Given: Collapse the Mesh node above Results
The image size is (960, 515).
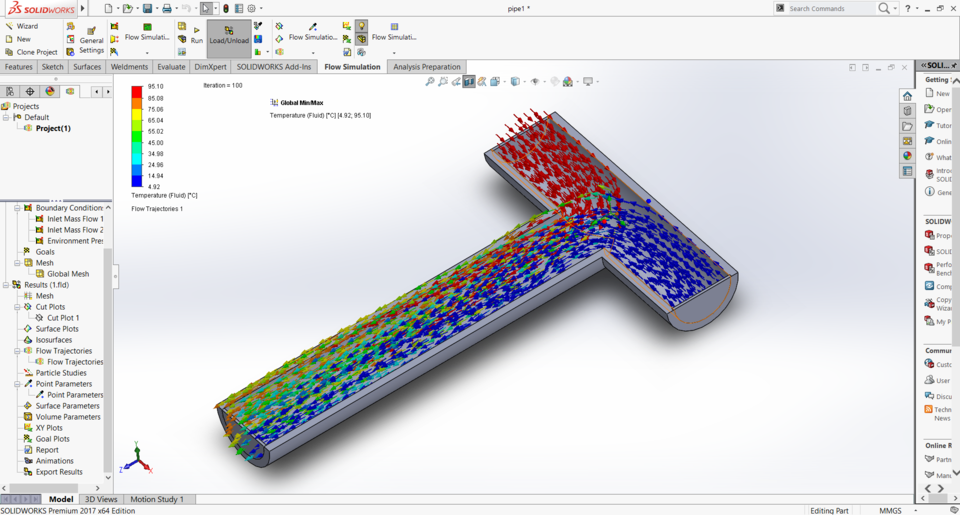Looking at the screenshot, I should point(18,263).
